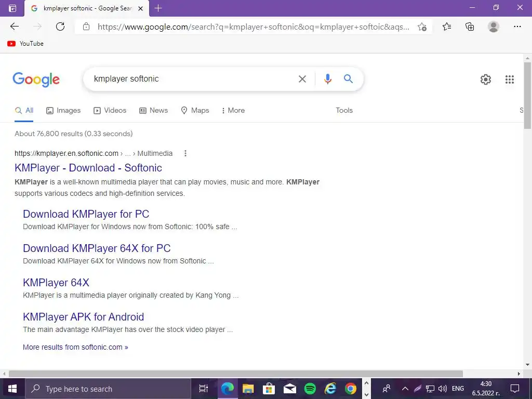Submit search with the magnifier icon
The image size is (532, 399).
click(x=348, y=79)
